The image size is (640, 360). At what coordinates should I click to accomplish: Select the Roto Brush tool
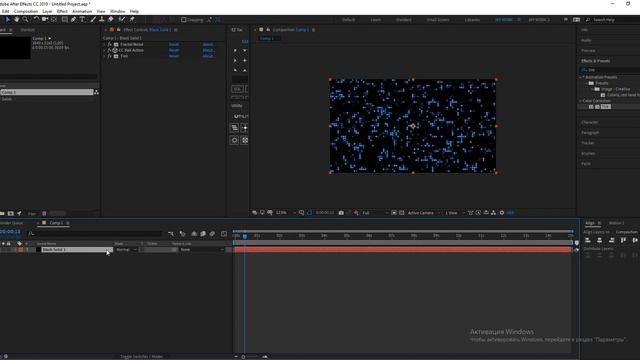coord(122,20)
